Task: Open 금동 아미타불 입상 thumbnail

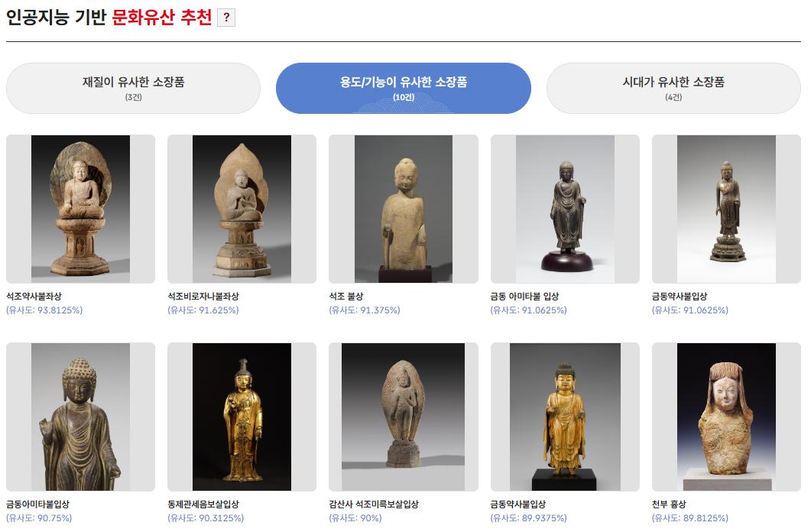Action: 565,209
